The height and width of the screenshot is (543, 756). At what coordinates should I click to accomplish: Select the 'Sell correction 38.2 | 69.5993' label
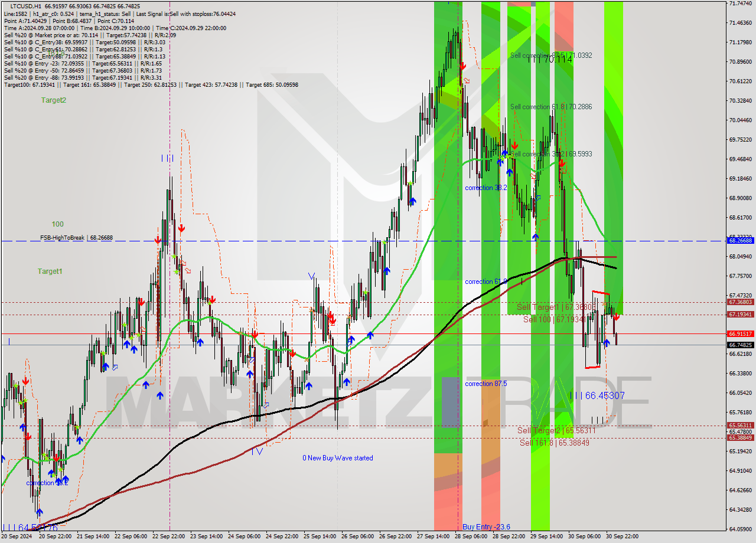tap(551, 154)
